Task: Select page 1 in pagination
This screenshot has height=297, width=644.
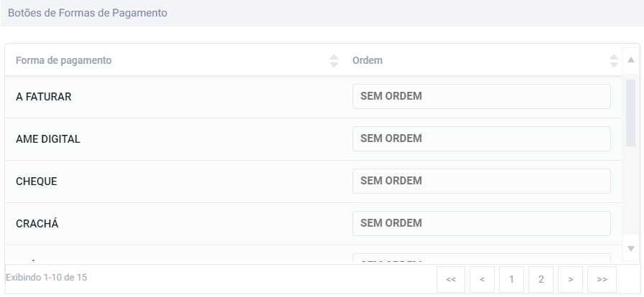Action: [511, 279]
